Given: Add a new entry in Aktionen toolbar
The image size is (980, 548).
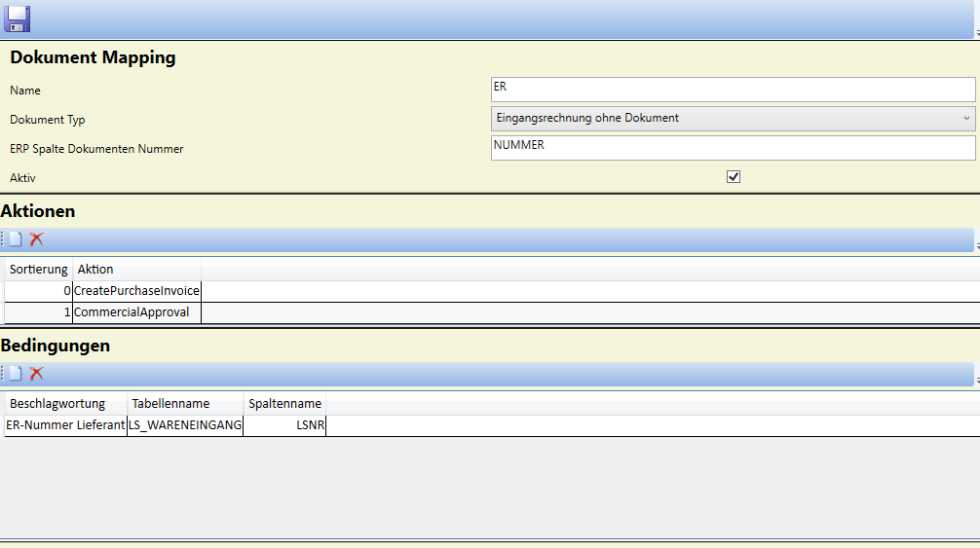Looking at the screenshot, I should click(16, 239).
